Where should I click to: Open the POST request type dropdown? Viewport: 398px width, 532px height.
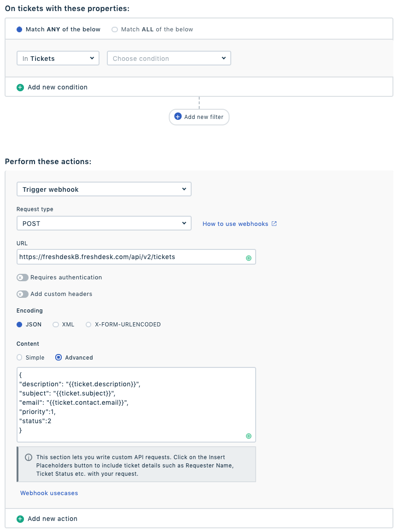pyautogui.click(x=104, y=224)
